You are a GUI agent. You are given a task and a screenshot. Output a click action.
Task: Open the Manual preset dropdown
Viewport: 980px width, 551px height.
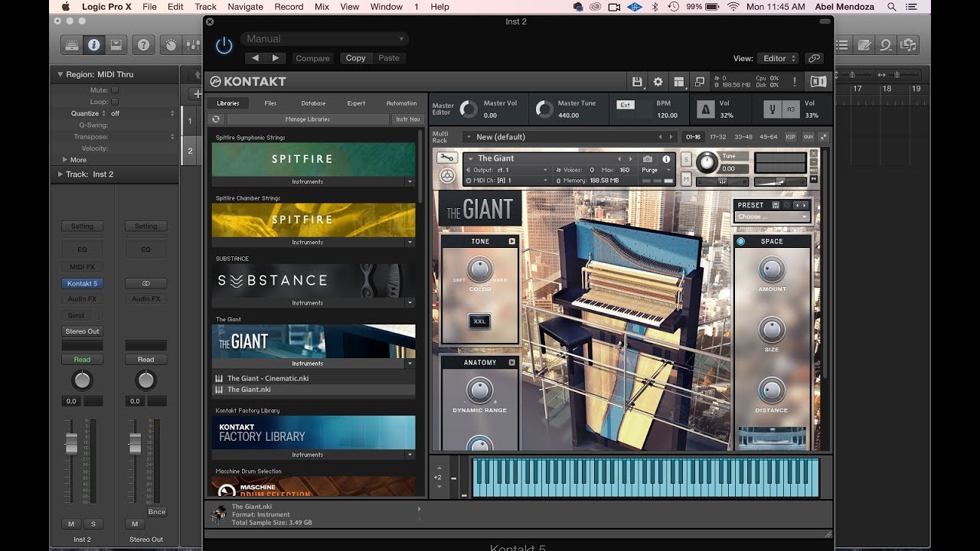pyautogui.click(x=325, y=39)
